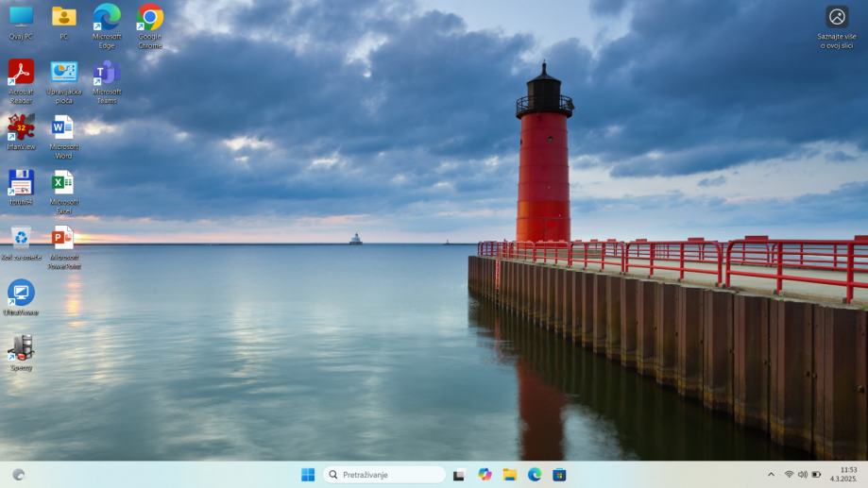Open the PC user folder icon
The height and width of the screenshot is (488, 868).
click(64, 22)
